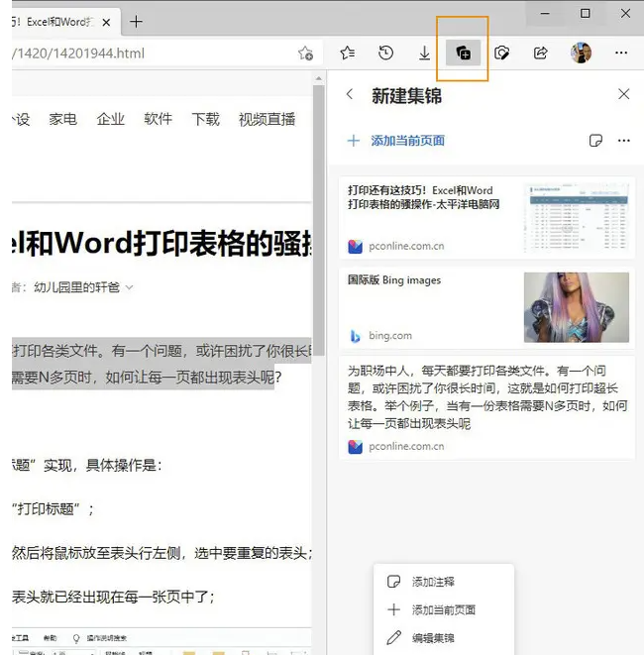Click author name 幼儿园里的轩爸
The image size is (644, 655).
click(x=77, y=287)
